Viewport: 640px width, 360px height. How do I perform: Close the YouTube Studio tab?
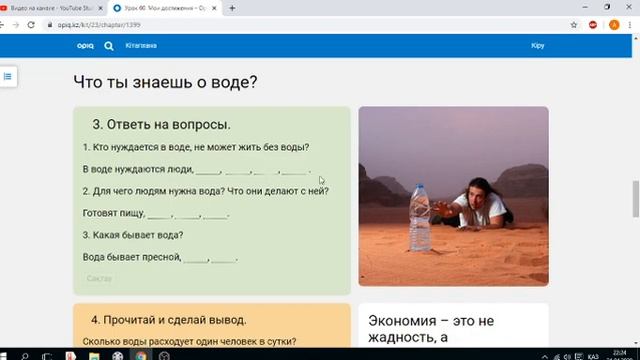click(x=100, y=8)
